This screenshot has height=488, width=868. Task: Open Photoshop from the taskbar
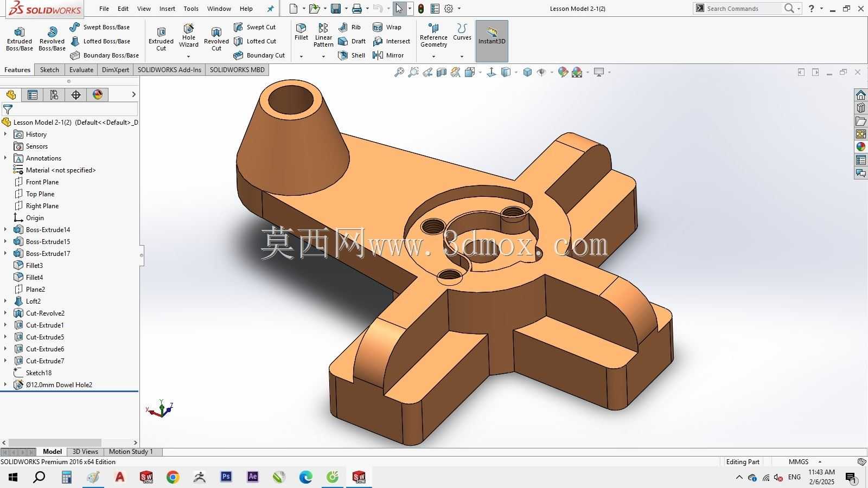click(x=226, y=477)
